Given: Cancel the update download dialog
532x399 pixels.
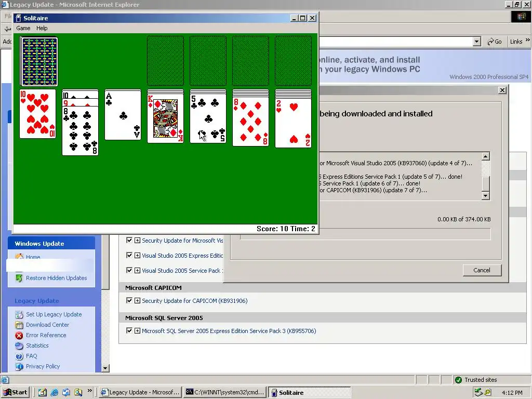Looking at the screenshot, I should pos(482,270).
